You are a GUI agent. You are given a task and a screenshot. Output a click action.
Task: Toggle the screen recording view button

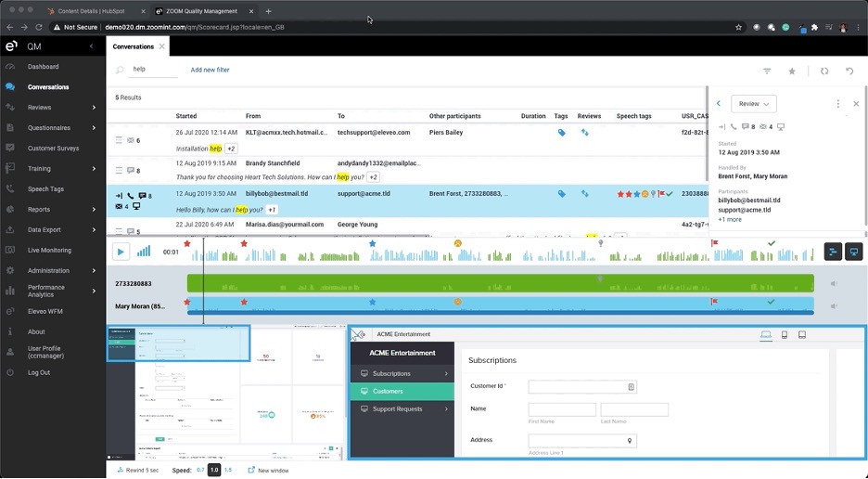click(853, 252)
